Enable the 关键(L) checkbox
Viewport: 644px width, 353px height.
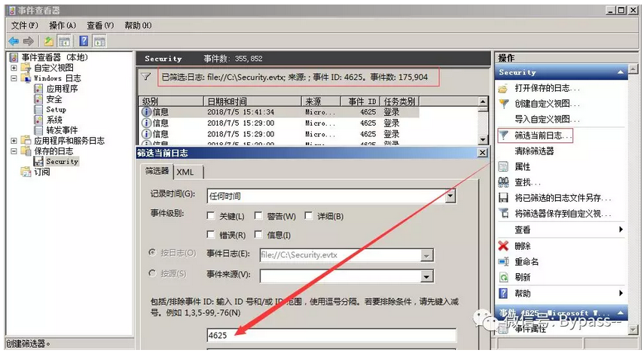211,215
